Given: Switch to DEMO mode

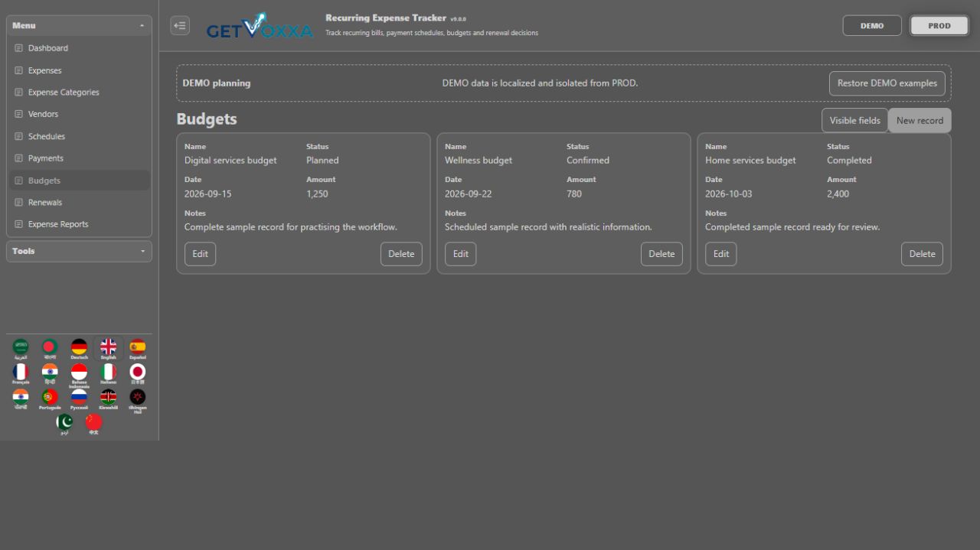Looking at the screenshot, I should [872, 25].
